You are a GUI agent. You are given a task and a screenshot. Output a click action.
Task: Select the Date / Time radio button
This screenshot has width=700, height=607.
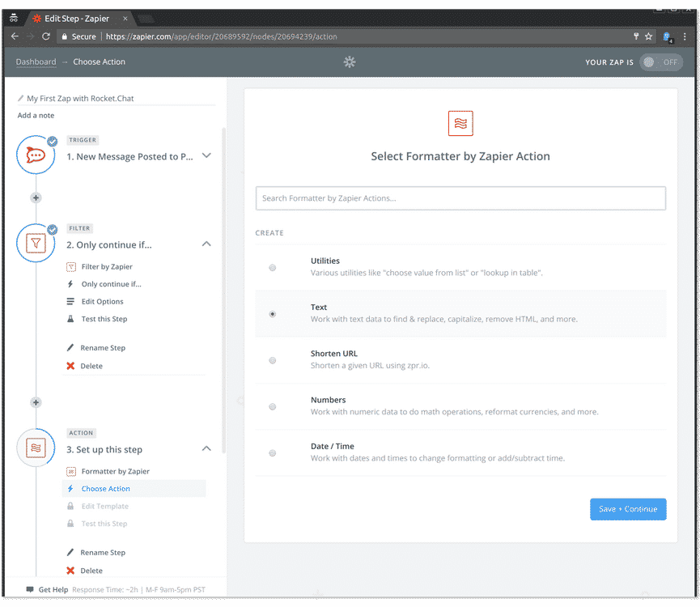click(x=273, y=453)
